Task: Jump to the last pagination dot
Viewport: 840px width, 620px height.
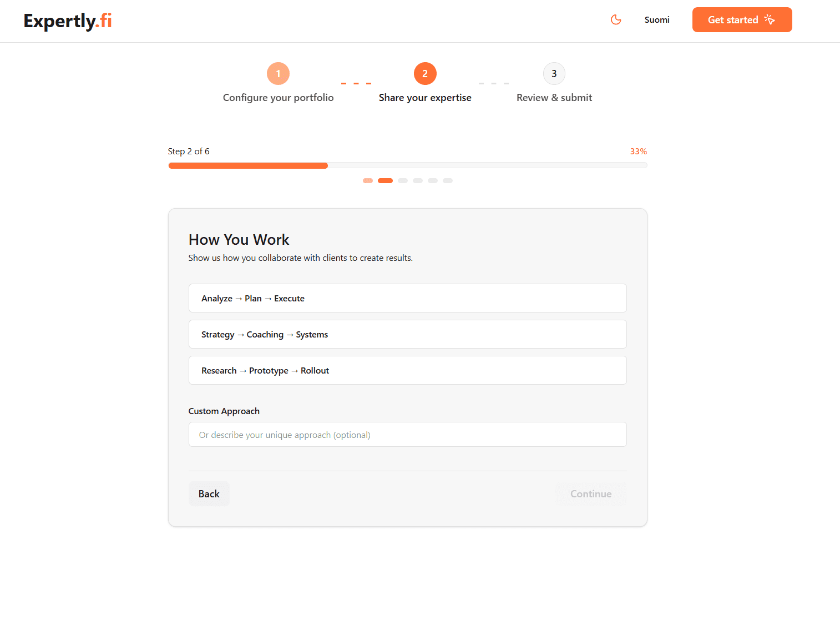Action: pyautogui.click(x=448, y=180)
